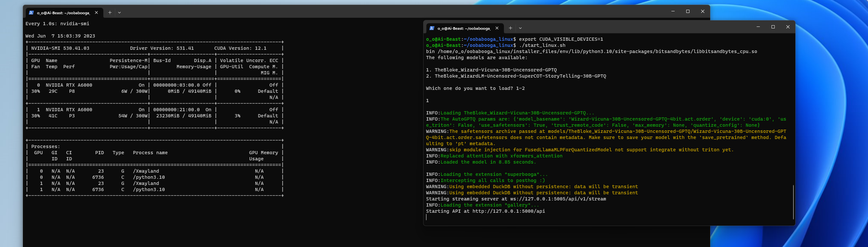Click 'Replaced attention with xformers_attention' line
868x247 pixels.
pyautogui.click(x=501, y=156)
